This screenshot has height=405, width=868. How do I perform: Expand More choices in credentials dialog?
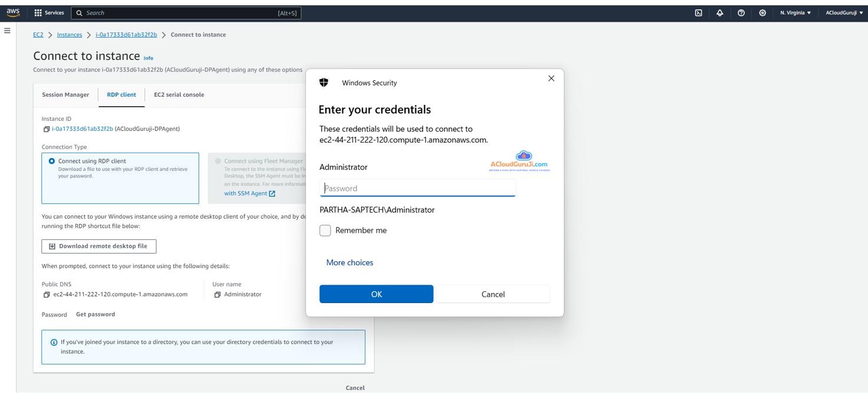pyautogui.click(x=349, y=263)
